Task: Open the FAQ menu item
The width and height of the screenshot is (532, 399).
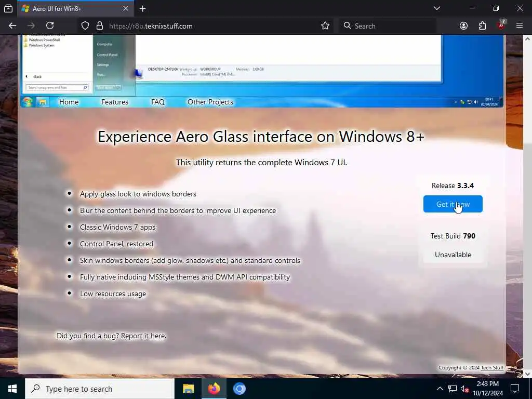Action: point(158,102)
